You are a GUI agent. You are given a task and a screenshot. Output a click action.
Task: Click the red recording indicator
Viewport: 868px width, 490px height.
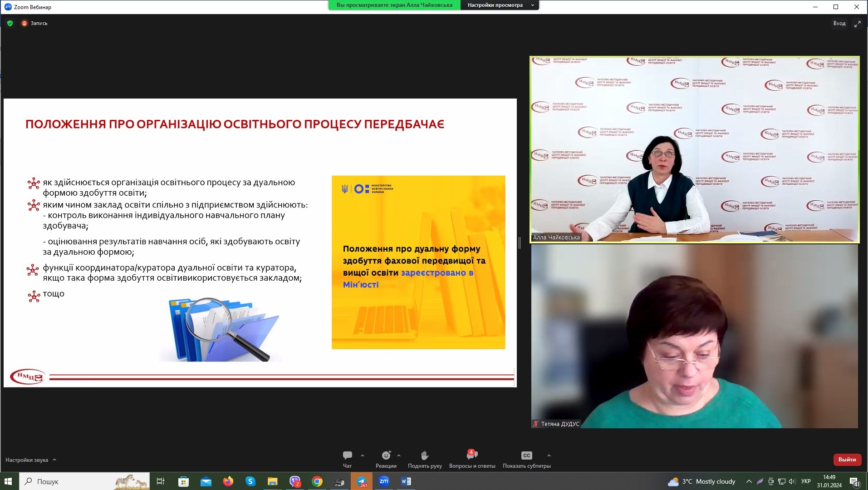pyautogui.click(x=25, y=23)
